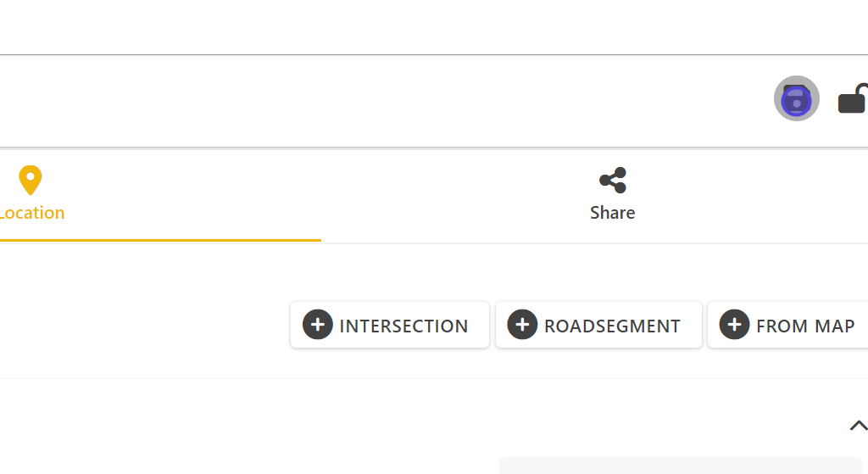This screenshot has width=868, height=474.
Task: Hide the panel below using the caret
Action: pos(858,426)
